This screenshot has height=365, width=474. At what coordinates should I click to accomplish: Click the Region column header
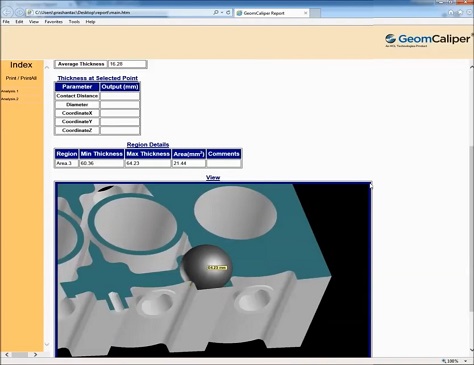pos(67,154)
